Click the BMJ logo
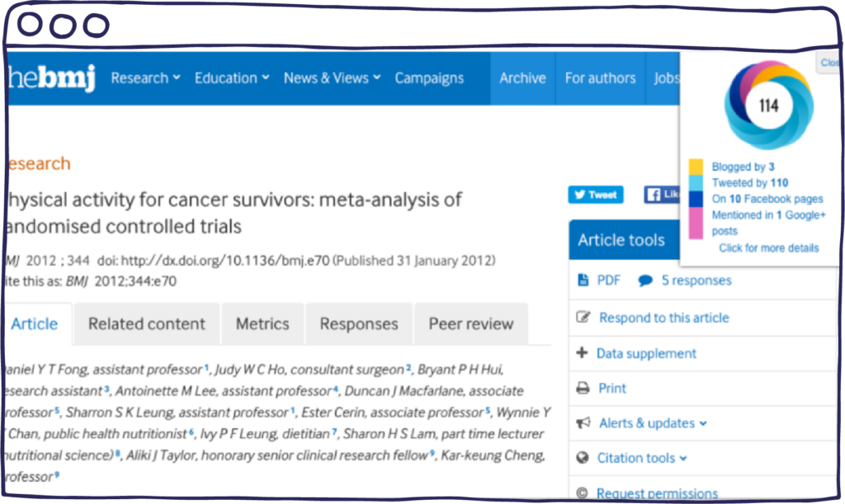This screenshot has width=845, height=504. [51, 78]
